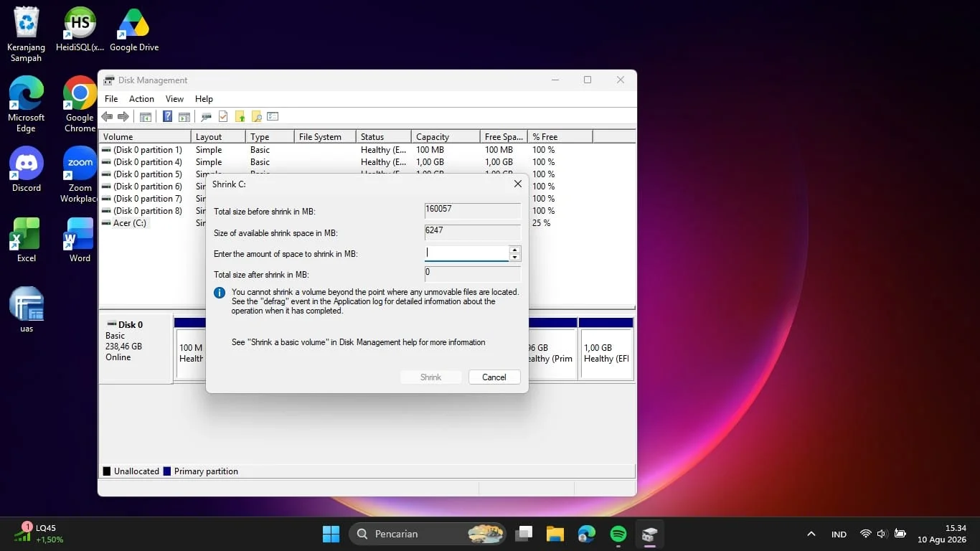Launch Discord from the desktop
Screen dimensions: 980x551
[x=27, y=169]
